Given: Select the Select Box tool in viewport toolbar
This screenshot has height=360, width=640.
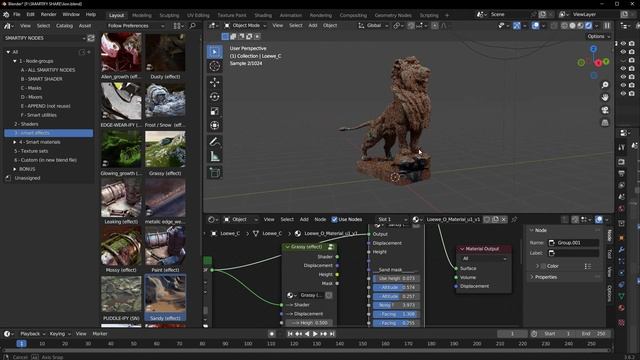Looking at the screenshot, I should pos(215,52).
